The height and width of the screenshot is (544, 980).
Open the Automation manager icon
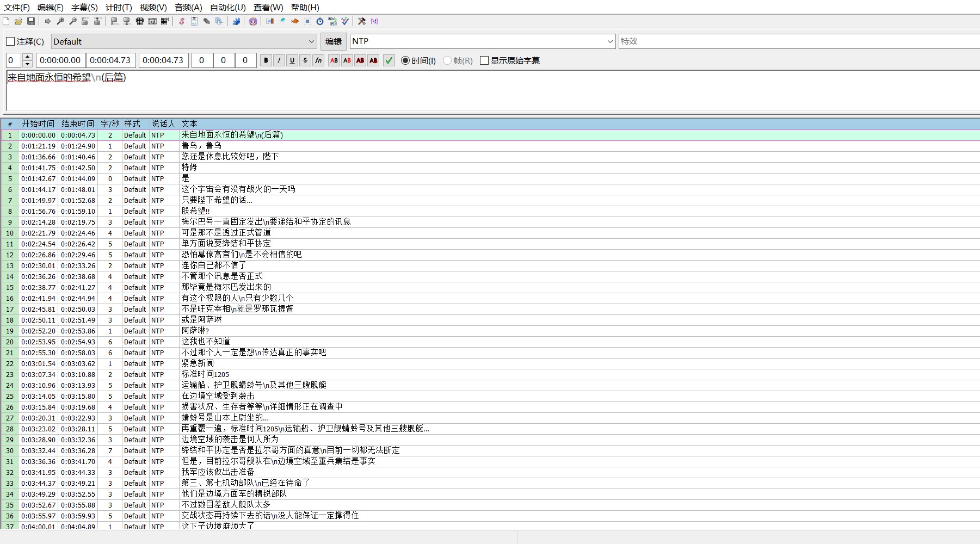(236, 21)
